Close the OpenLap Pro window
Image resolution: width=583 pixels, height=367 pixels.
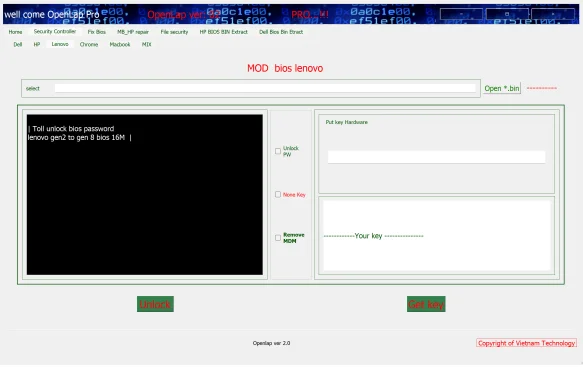(553, 14)
